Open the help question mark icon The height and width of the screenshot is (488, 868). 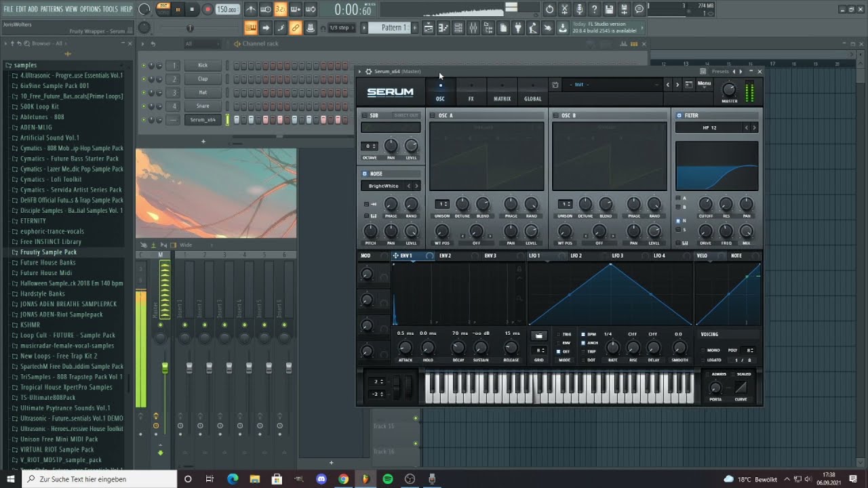point(594,9)
